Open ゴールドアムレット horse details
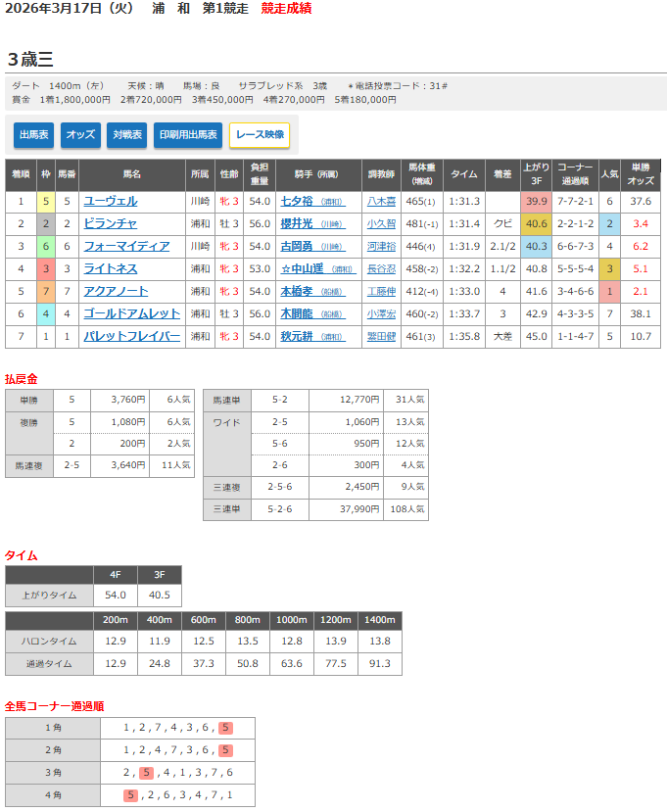Image resolution: width=667 pixels, height=812 pixels. pos(130,314)
